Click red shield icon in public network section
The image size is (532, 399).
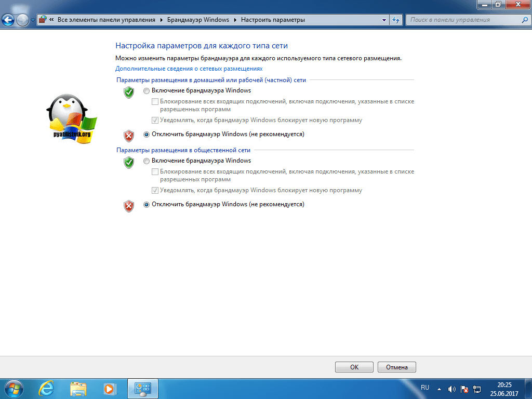pyautogui.click(x=129, y=206)
